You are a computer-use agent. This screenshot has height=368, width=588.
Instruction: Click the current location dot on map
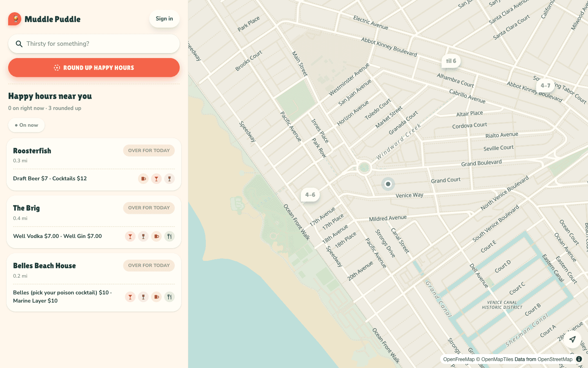[388, 184]
